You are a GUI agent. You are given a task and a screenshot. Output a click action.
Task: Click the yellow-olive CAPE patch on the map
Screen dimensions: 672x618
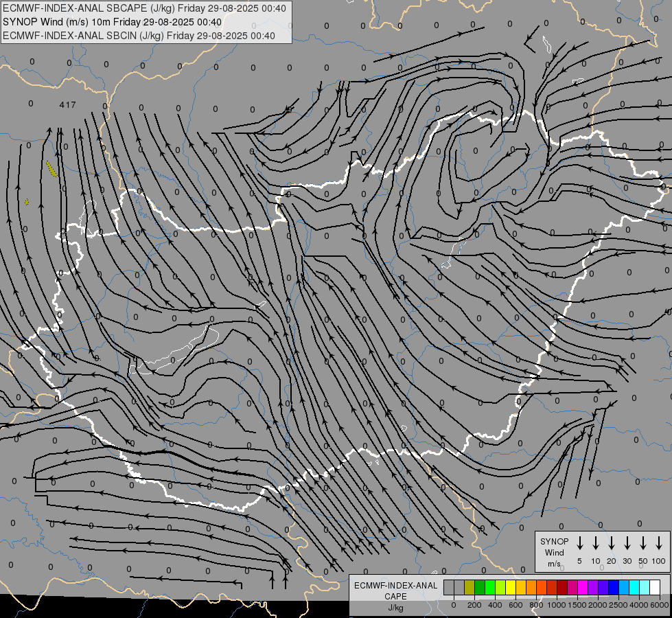(x=51, y=169)
